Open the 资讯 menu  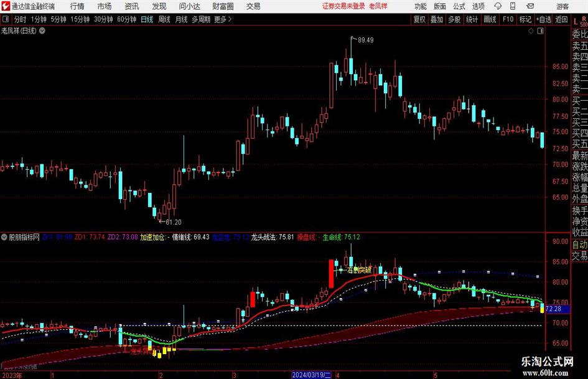pyautogui.click(x=132, y=6)
